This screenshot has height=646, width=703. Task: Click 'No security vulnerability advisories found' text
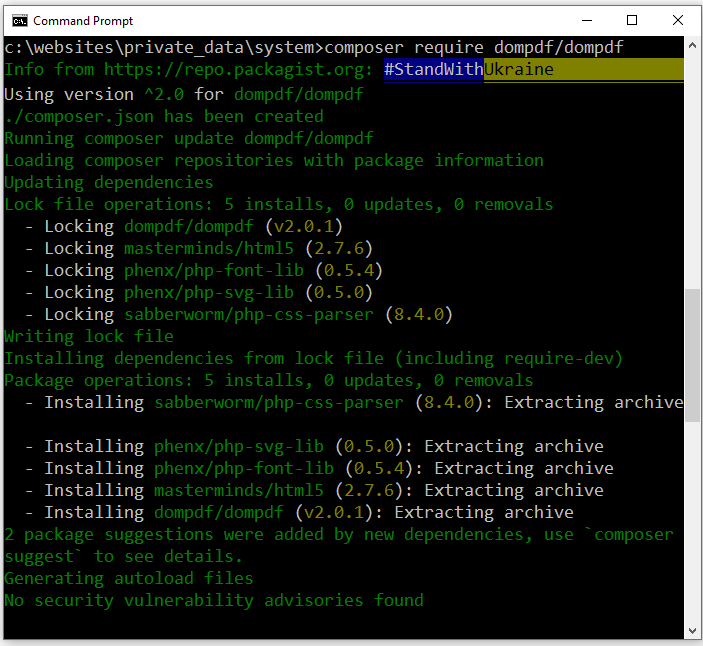(213, 600)
